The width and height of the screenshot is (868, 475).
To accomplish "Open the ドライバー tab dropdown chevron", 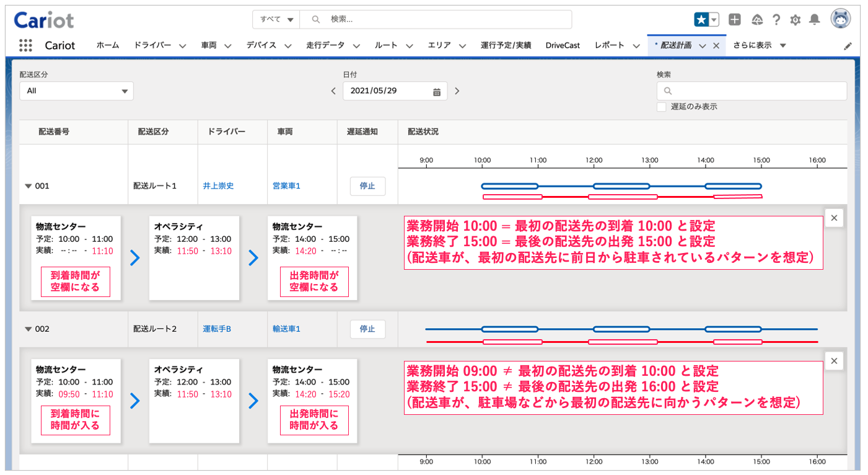I will click(183, 46).
